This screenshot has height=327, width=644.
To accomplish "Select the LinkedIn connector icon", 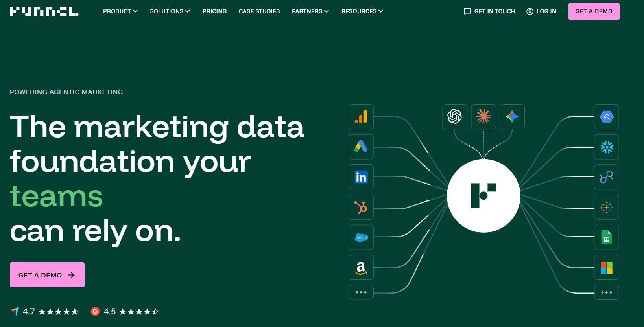I will point(361,177).
